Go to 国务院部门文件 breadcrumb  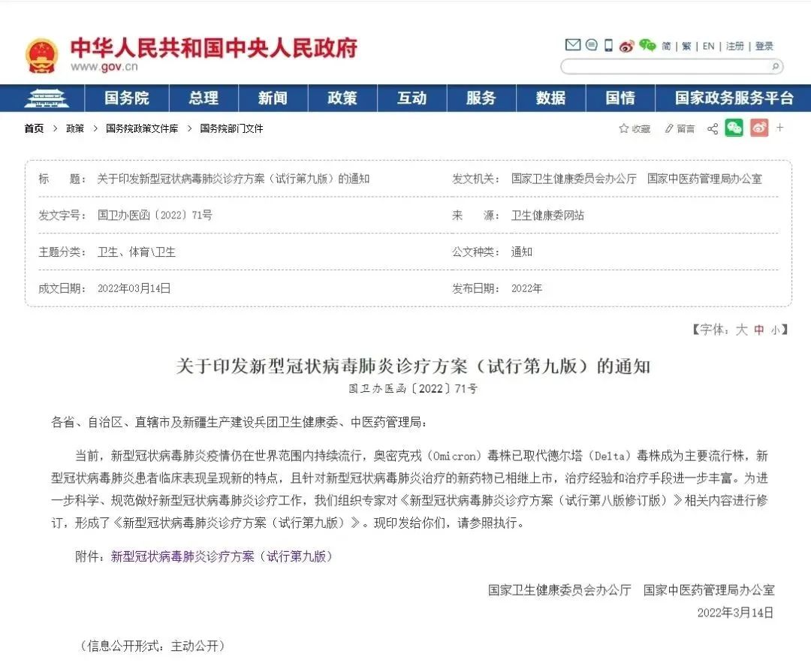[231, 128]
